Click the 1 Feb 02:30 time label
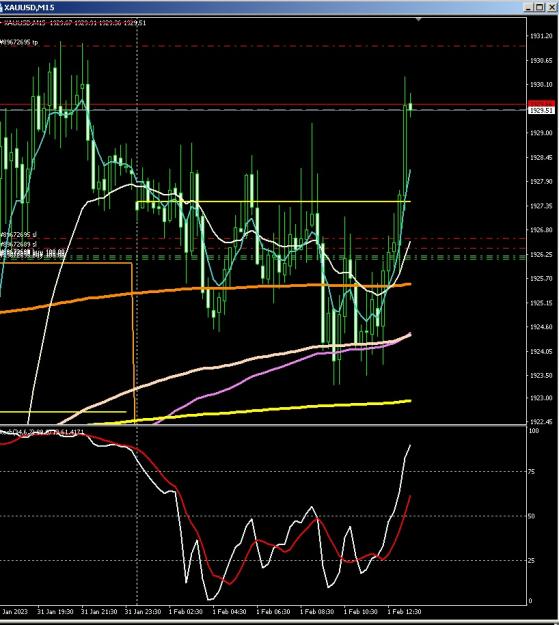Screen dimensions: 559x625 (185, 611)
